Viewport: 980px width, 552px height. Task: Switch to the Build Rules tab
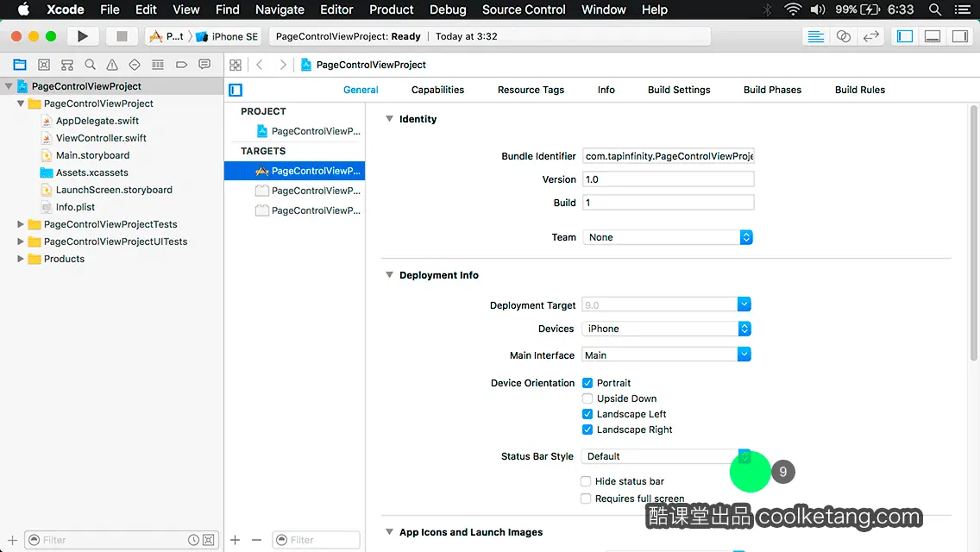click(859, 90)
